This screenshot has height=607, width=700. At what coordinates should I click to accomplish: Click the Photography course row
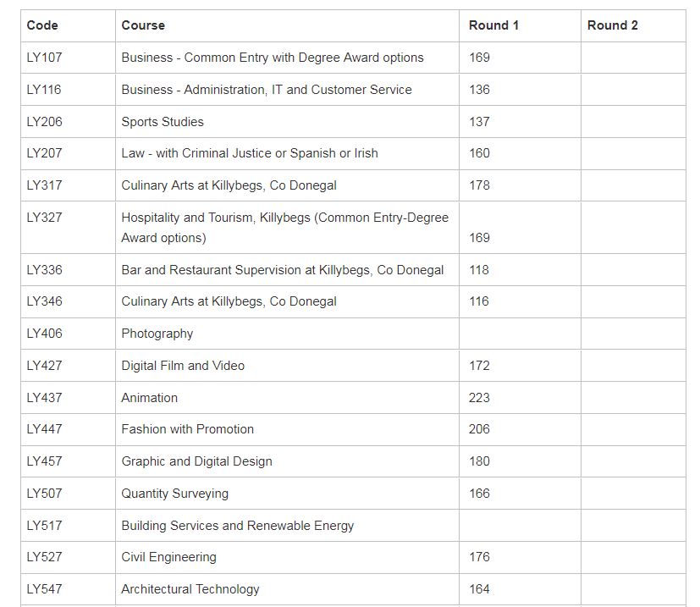coord(157,334)
